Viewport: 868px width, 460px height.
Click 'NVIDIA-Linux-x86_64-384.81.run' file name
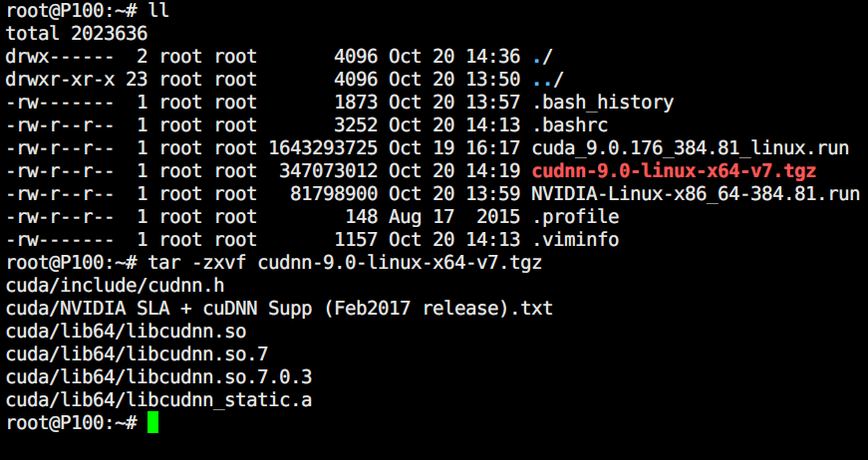click(696, 194)
